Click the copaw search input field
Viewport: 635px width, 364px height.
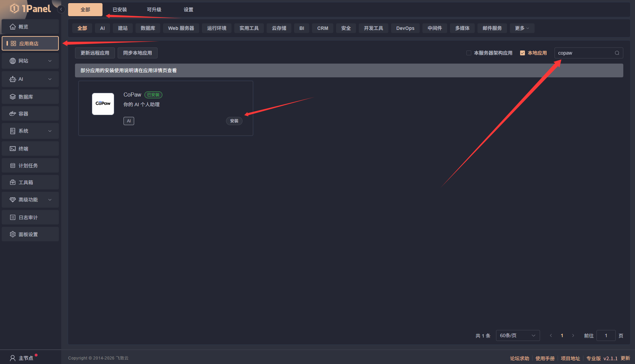(585, 53)
